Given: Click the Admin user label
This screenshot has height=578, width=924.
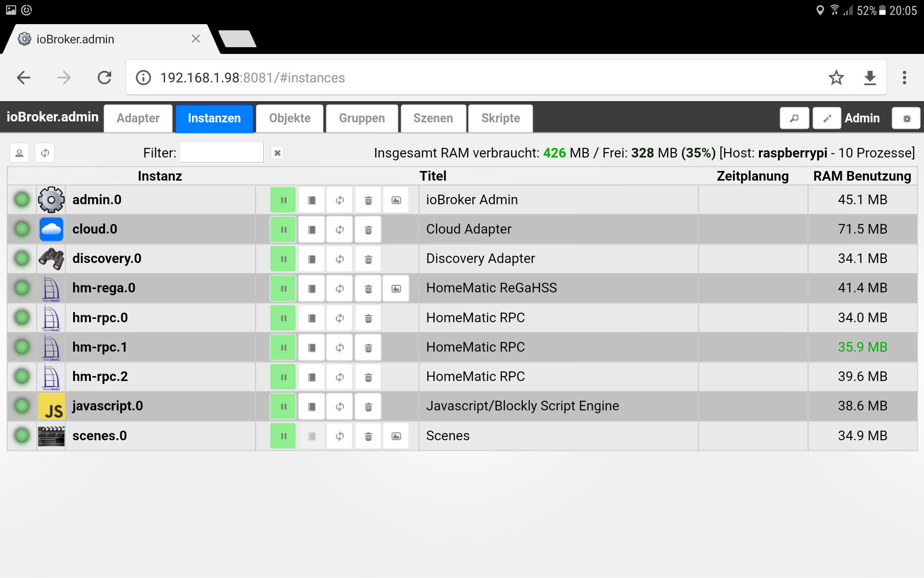Looking at the screenshot, I should pos(862,118).
